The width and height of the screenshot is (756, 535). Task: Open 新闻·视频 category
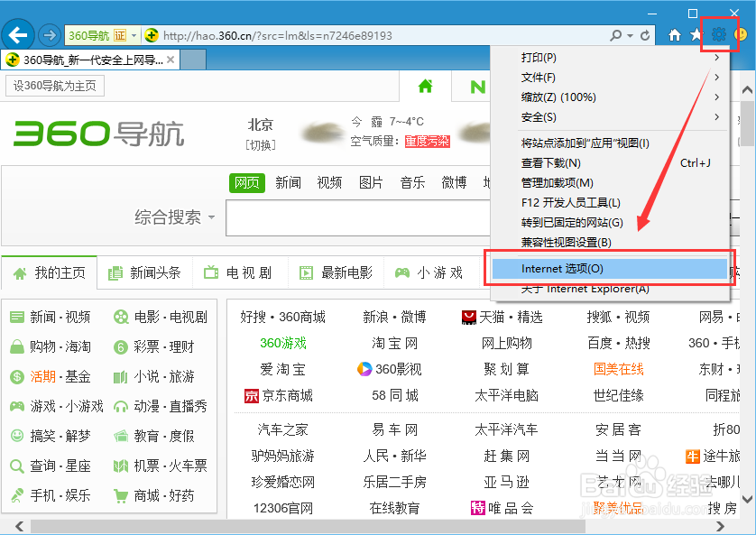[x=51, y=318]
